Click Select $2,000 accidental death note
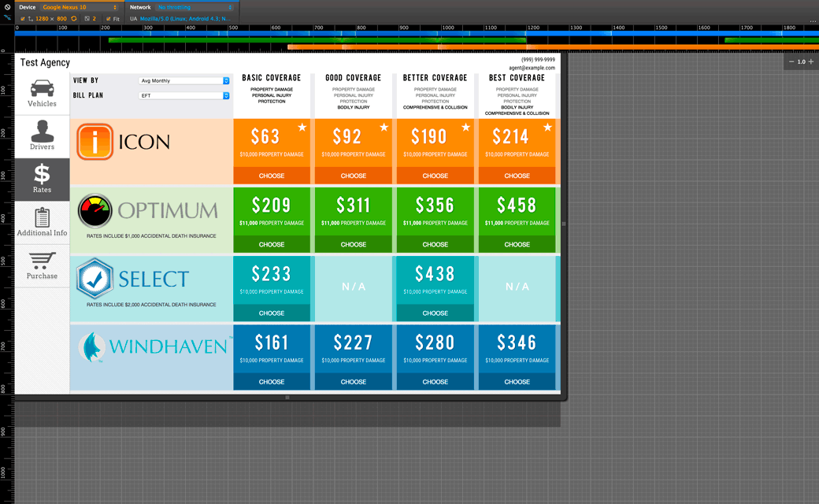The height and width of the screenshot is (504, 819). pos(151,305)
